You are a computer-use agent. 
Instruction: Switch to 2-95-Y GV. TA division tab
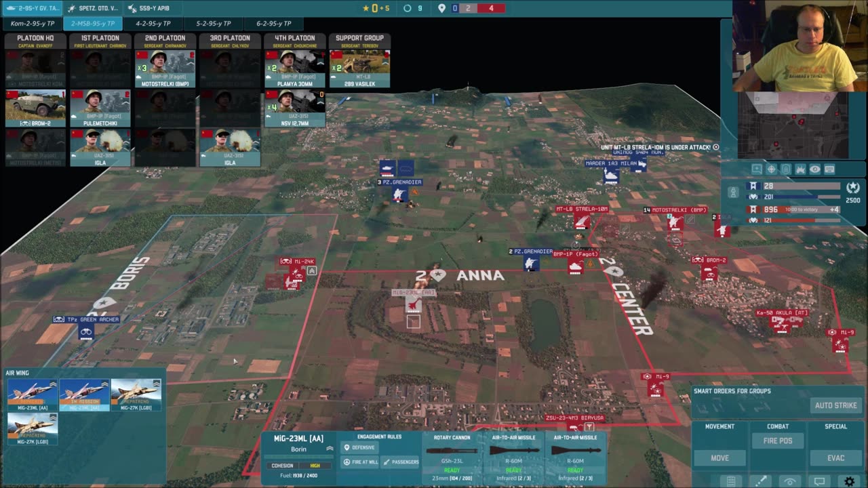(32, 8)
